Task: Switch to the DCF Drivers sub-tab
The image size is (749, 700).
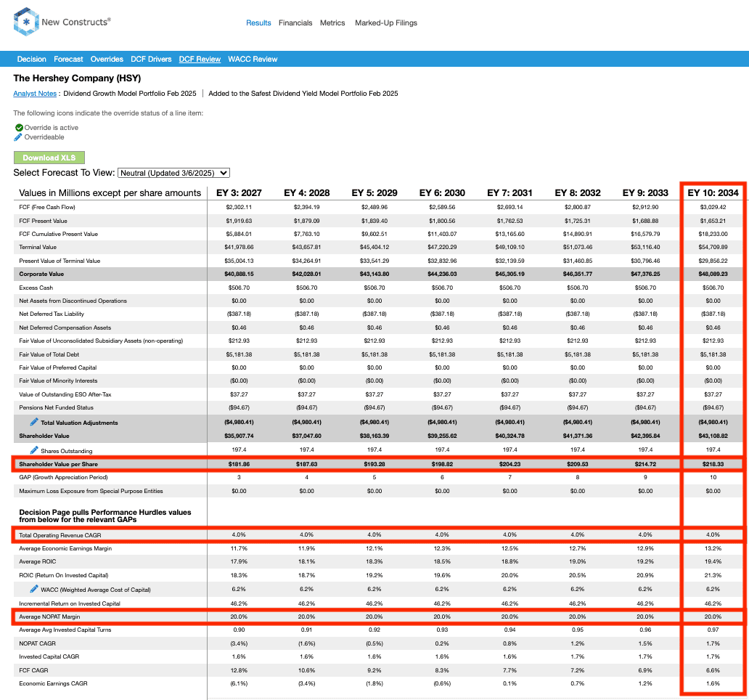Action: [x=151, y=60]
